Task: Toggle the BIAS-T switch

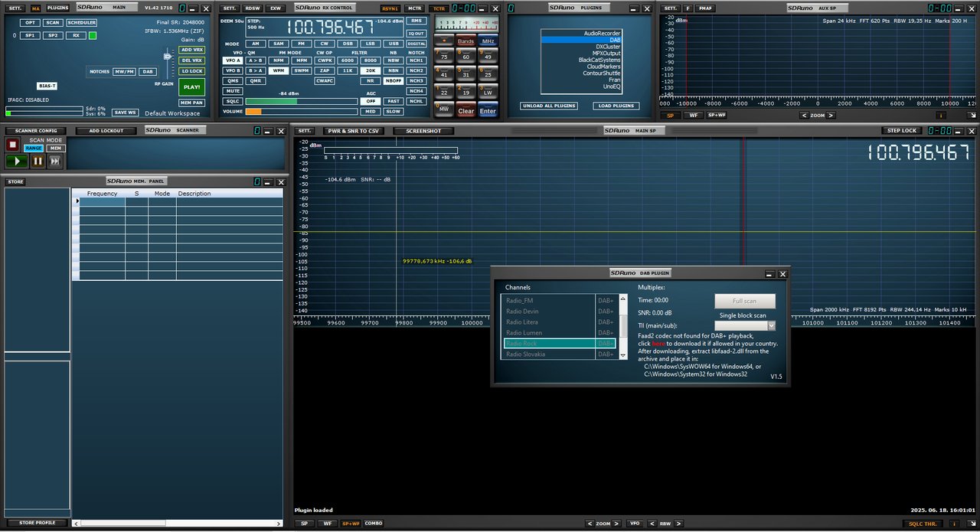Action: pos(47,86)
